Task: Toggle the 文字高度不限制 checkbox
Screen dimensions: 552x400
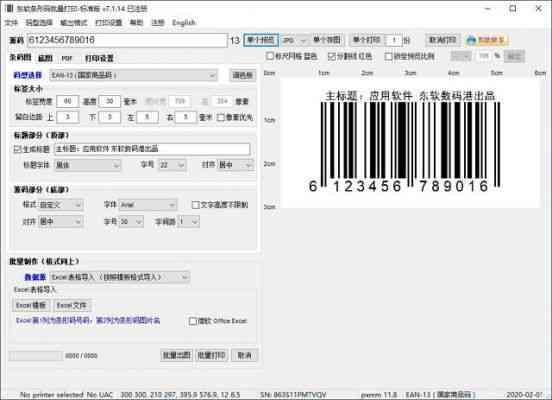Action: [220, 205]
